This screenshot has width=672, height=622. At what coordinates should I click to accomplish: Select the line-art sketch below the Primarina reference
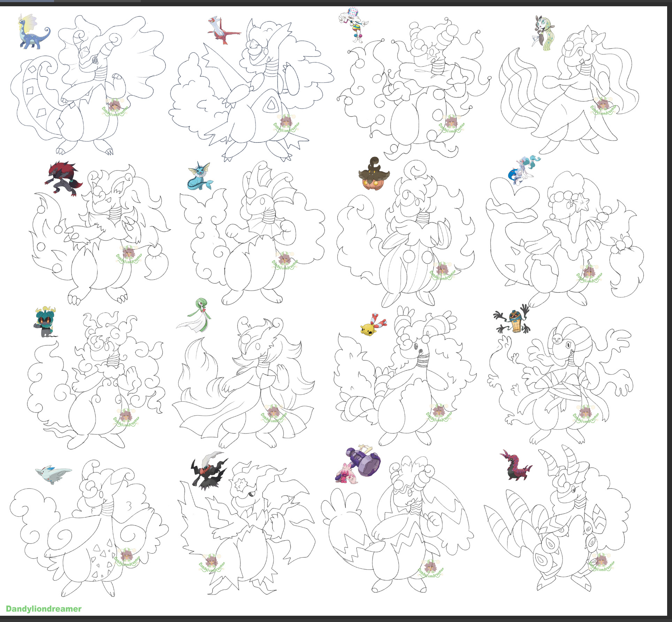tap(565, 239)
